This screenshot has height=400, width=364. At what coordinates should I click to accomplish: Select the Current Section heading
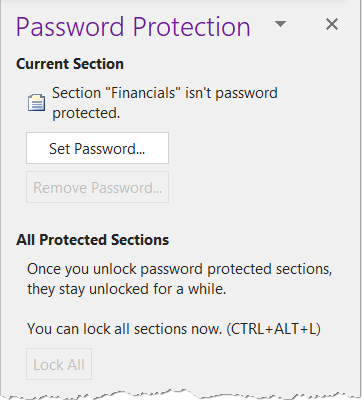coord(70,64)
